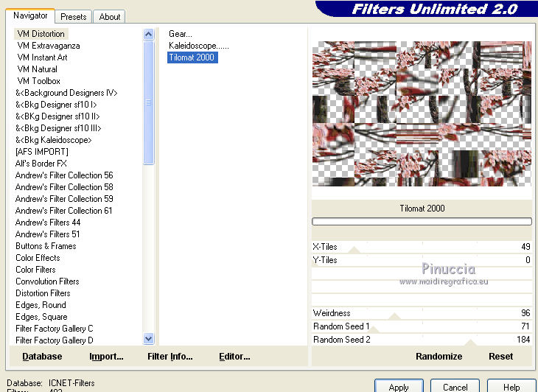Select Andrew's Filters 44
This screenshot has height=392, width=538.
[x=48, y=223]
